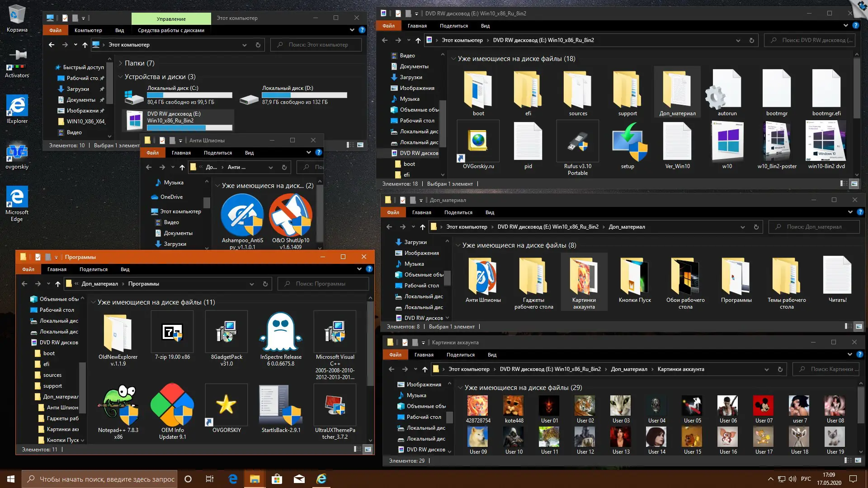Select the Notepad++ 7.8.3 installer icon

(118, 404)
